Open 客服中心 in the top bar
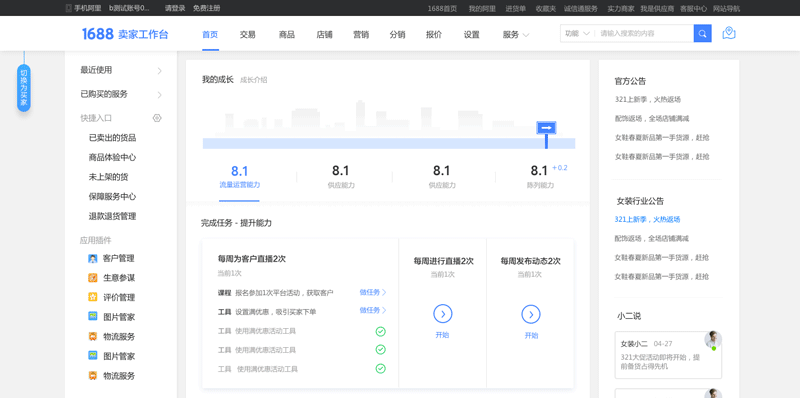This screenshot has height=398, width=800. click(x=693, y=9)
